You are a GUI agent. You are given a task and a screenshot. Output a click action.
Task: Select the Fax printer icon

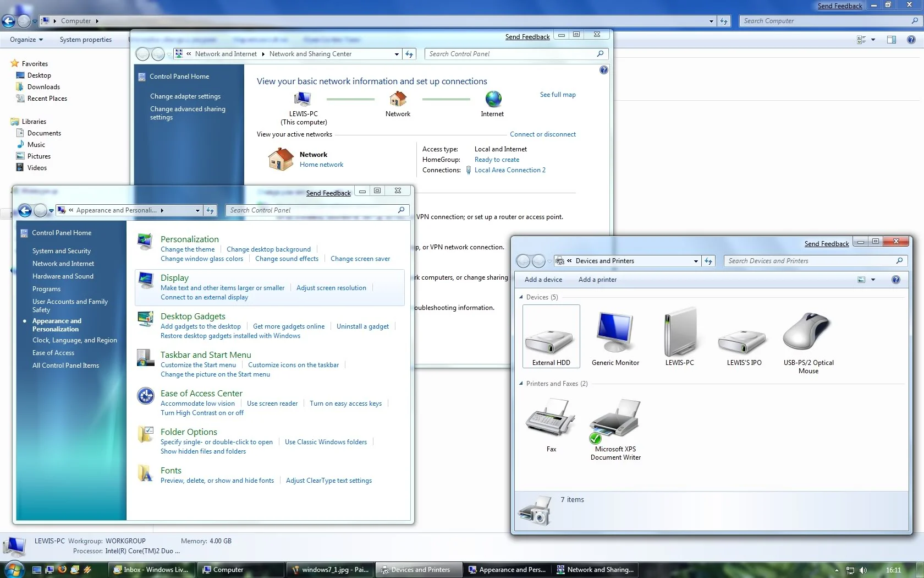tap(551, 417)
